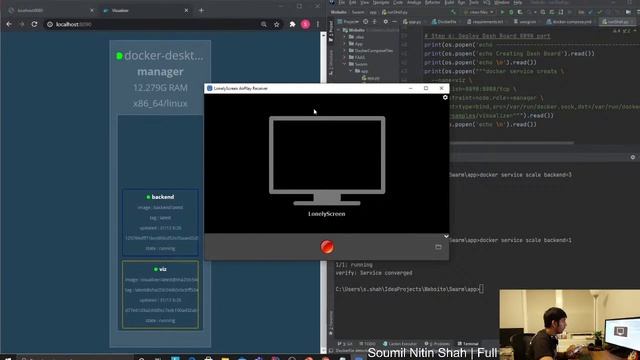Click the Windows Start button
The height and width of the screenshot is (360, 640).
pos(8,358)
